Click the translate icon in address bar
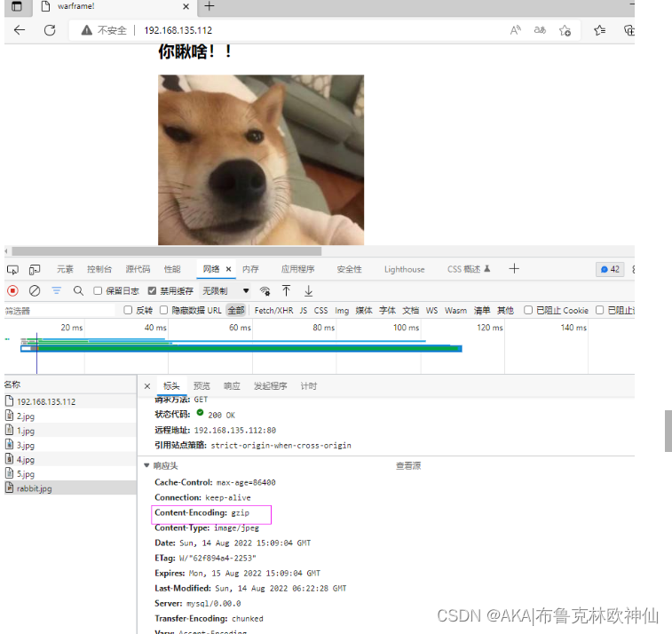The height and width of the screenshot is (634, 672). tap(540, 30)
